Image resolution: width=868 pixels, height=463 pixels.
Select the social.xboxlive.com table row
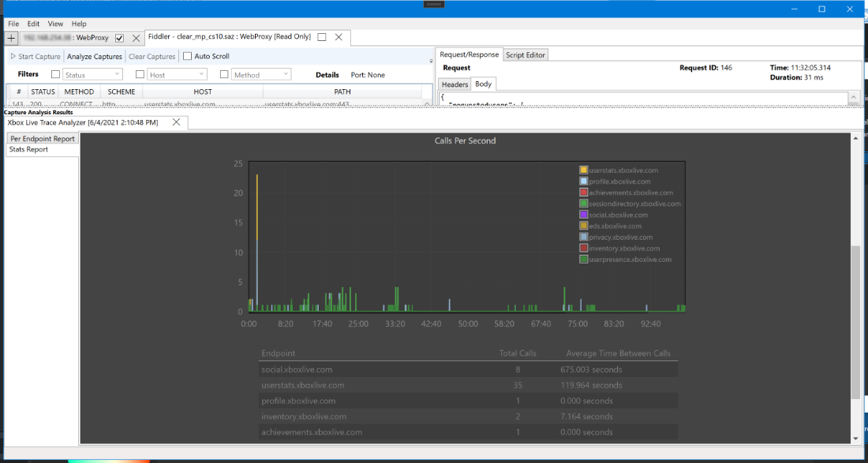pos(469,369)
